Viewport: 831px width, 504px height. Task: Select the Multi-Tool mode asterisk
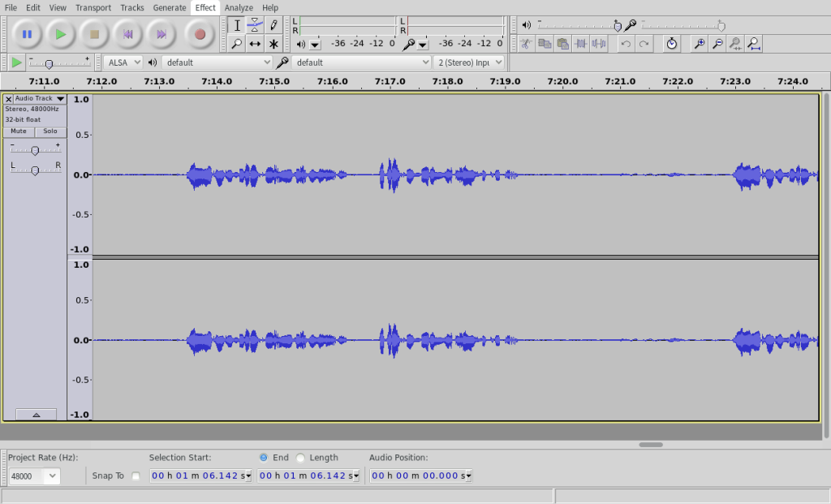[273, 44]
